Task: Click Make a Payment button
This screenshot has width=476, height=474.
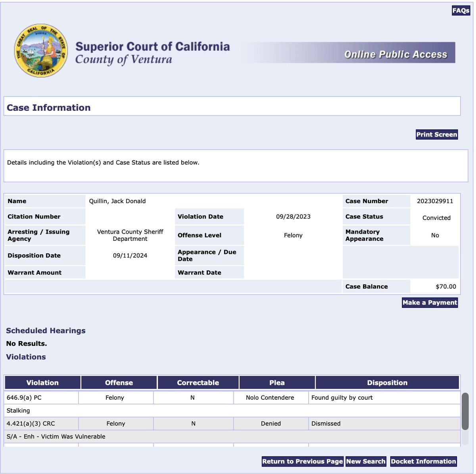Action: 430,303
